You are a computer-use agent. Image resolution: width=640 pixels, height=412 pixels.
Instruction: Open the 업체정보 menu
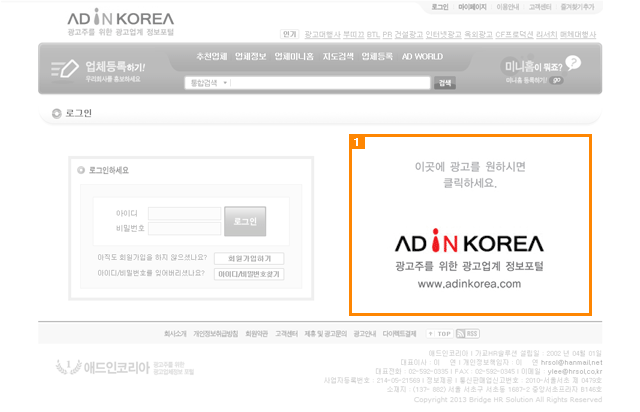[251, 56]
